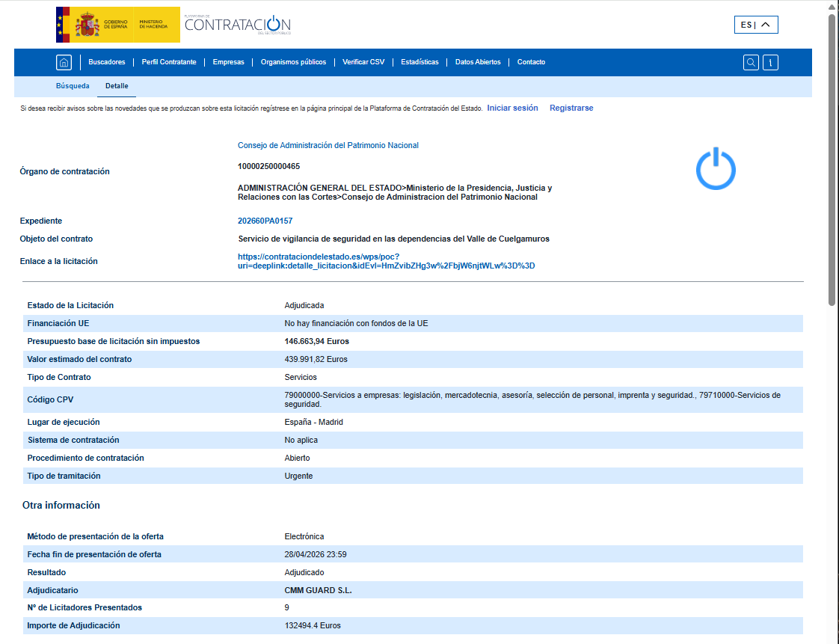Screen dimensions: 839x644
Task: Go to Organismos públicos
Action: click(x=293, y=62)
